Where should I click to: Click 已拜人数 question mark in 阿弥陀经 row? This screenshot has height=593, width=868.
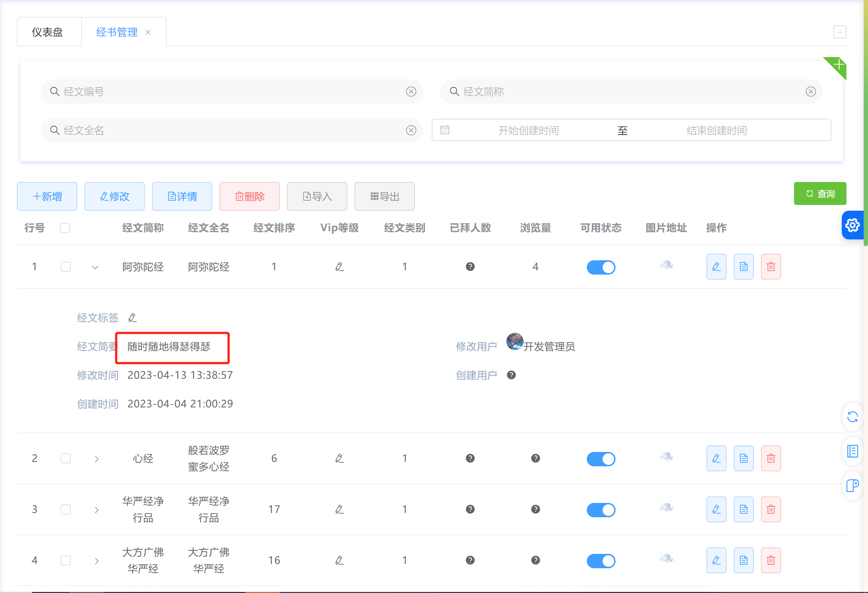pyautogui.click(x=470, y=267)
